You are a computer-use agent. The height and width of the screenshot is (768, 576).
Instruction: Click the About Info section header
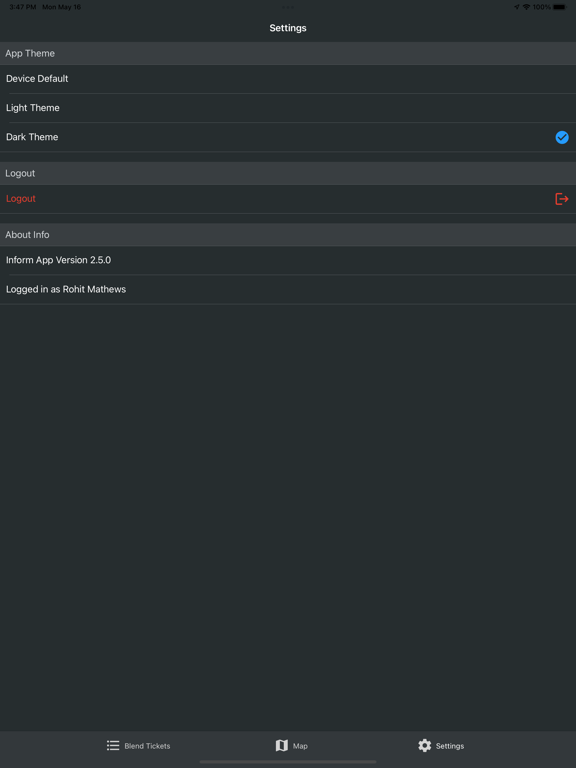point(288,235)
